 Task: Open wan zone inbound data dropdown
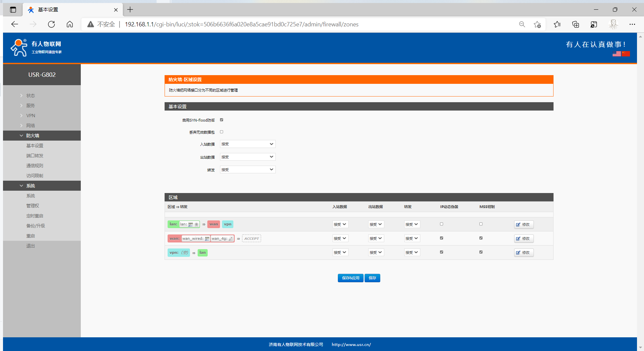coord(340,238)
